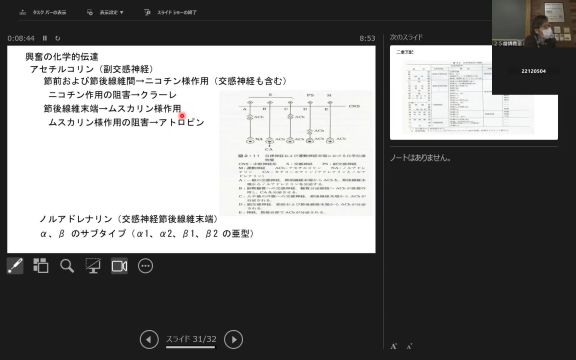576x360 pixels.
Task: Click the slide counter 31/32
Action: [191, 339]
